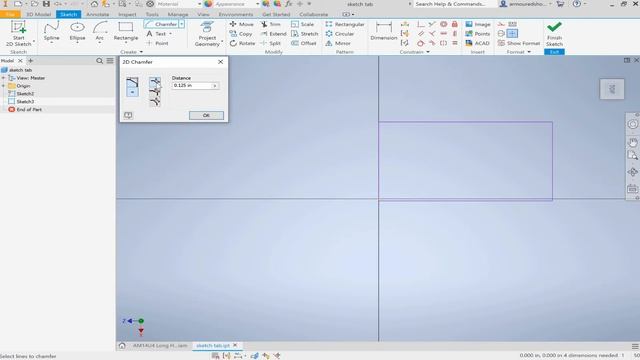Select Sketch2 in the browser
The height and width of the screenshot is (360, 640).
coord(25,93)
